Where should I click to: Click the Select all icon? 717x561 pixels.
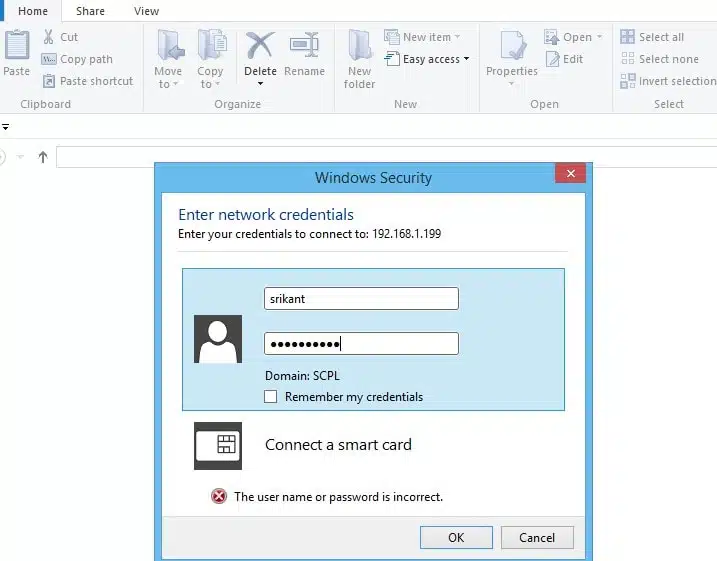(627, 37)
